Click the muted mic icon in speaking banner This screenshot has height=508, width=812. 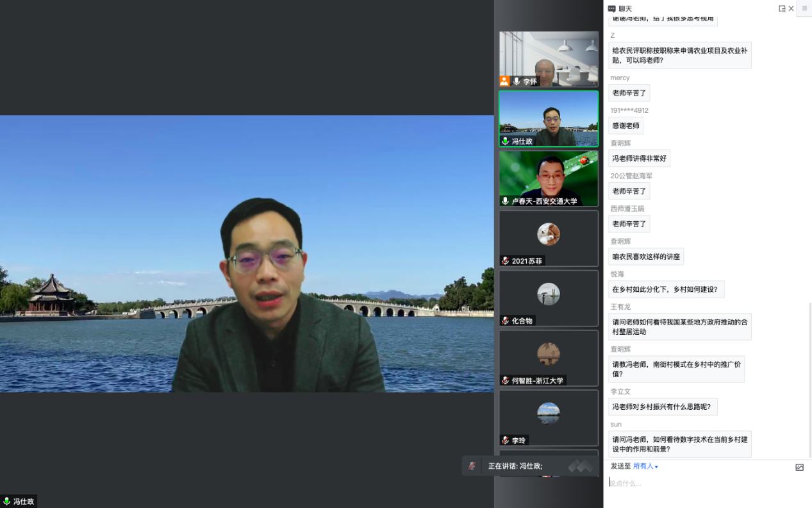[472, 466]
